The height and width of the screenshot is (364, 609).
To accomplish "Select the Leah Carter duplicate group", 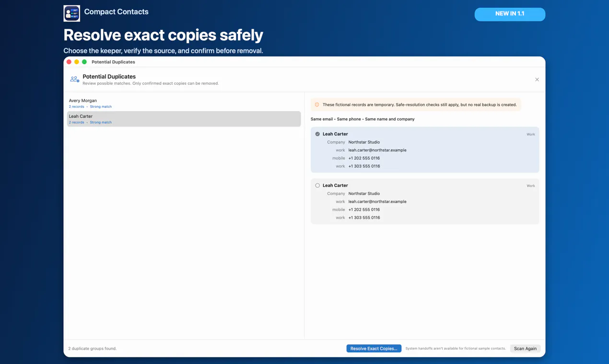I will 184,119.
